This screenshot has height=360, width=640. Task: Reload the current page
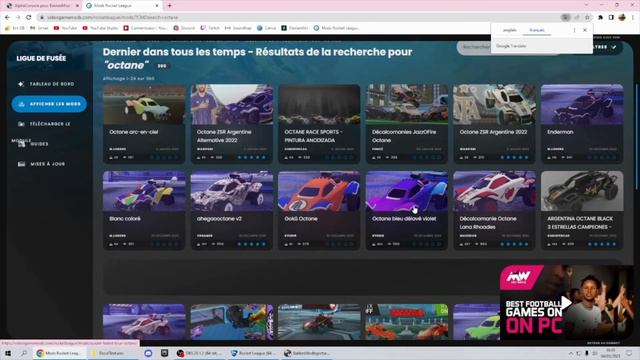(29, 18)
